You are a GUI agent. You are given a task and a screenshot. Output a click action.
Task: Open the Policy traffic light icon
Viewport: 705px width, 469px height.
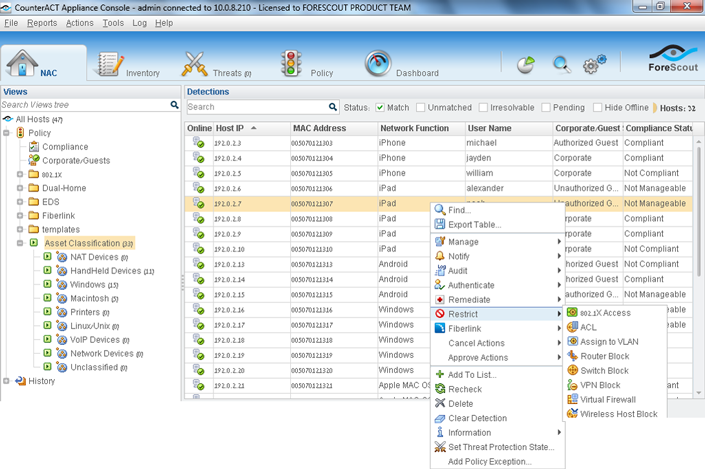click(x=291, y=63)
